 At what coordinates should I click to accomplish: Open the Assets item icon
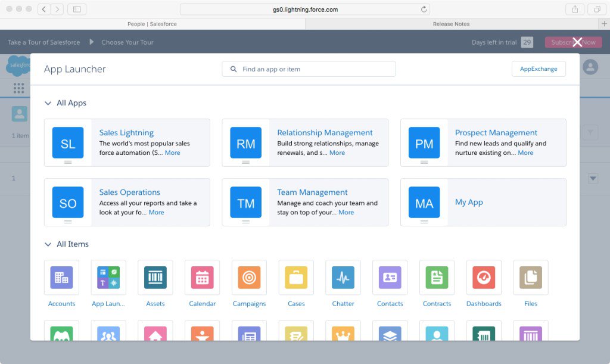point(155,277)
